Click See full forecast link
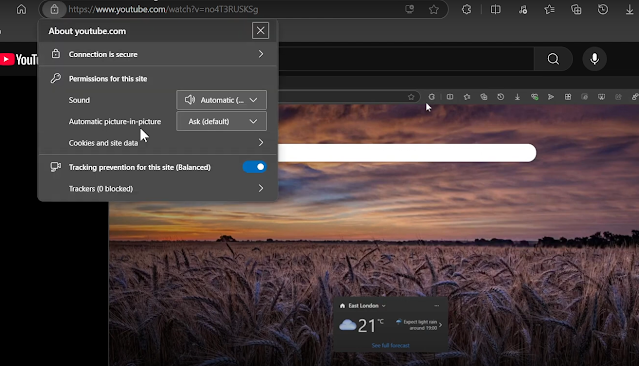 click(x=390, y=345)
